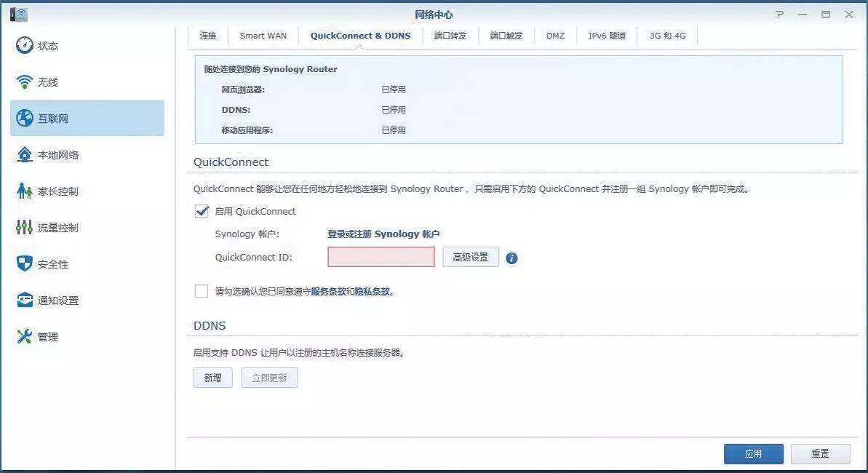The height and width of the screenshot is (473, 868).
Task: Click the Network Center app icon in title bar
Action: coord(18,15)
